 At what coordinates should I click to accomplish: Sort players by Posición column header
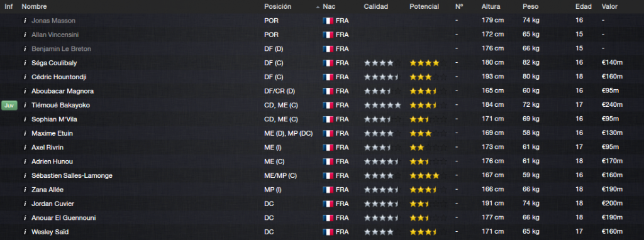pyautogui.click(x=277, y=6)
